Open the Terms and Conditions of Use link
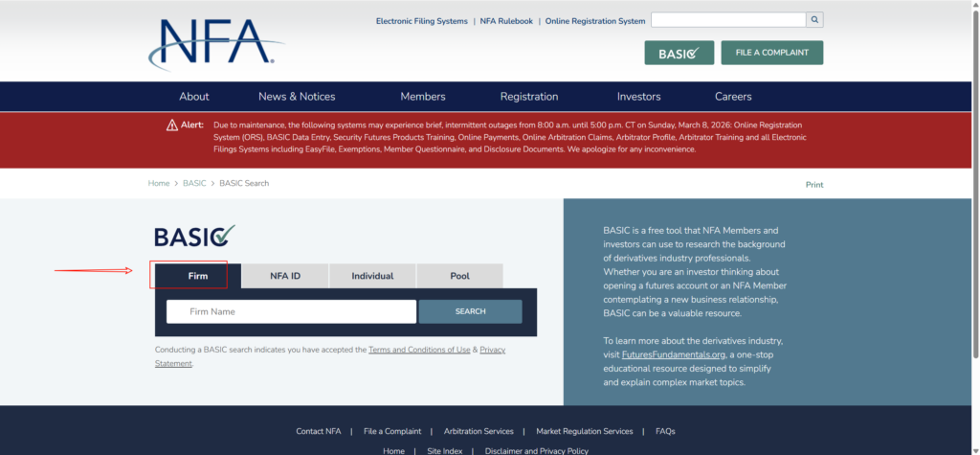This screenshot has height=455, width=980. coord(419,350)
